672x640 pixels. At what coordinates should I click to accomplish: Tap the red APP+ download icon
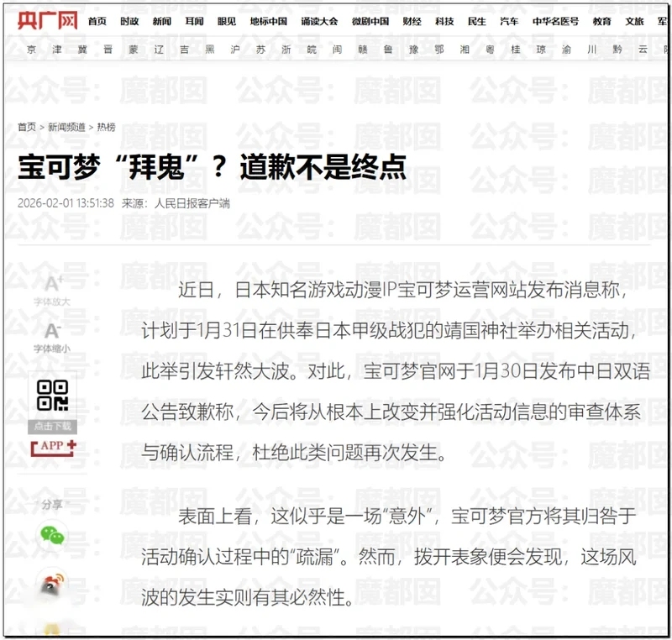(53, 447)
